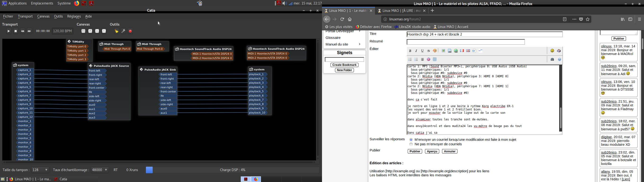Open a new Firefox tab

pos(433,11)
